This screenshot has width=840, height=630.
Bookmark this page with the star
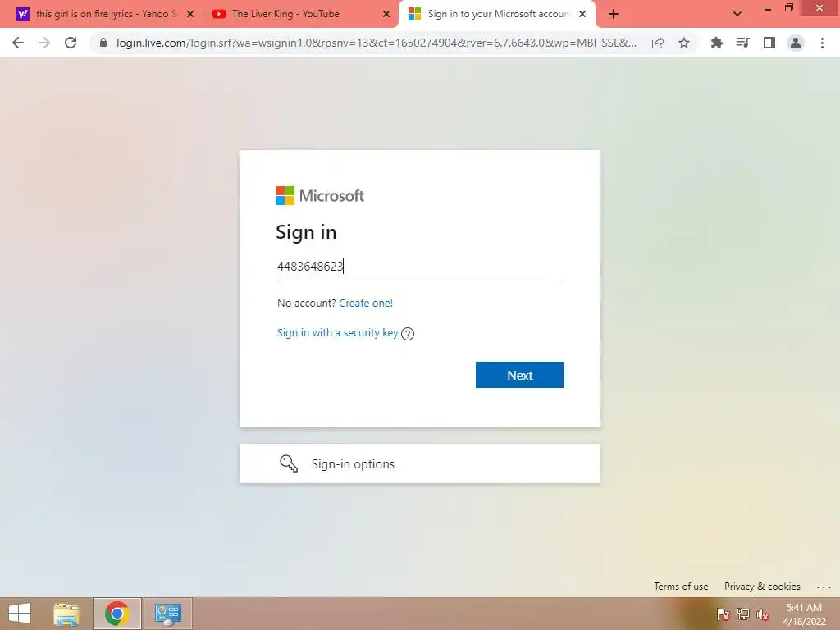pyautogui.click(x=684, y=43)
